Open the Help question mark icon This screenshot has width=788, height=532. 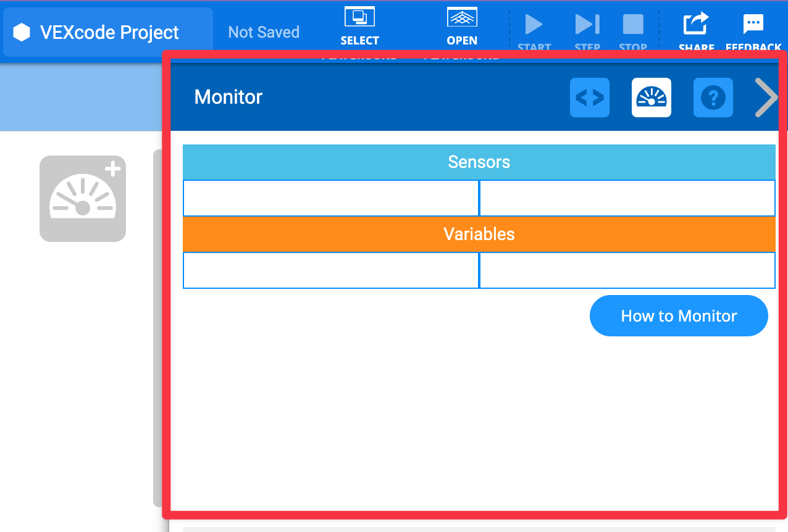click(x=713, y=98)
